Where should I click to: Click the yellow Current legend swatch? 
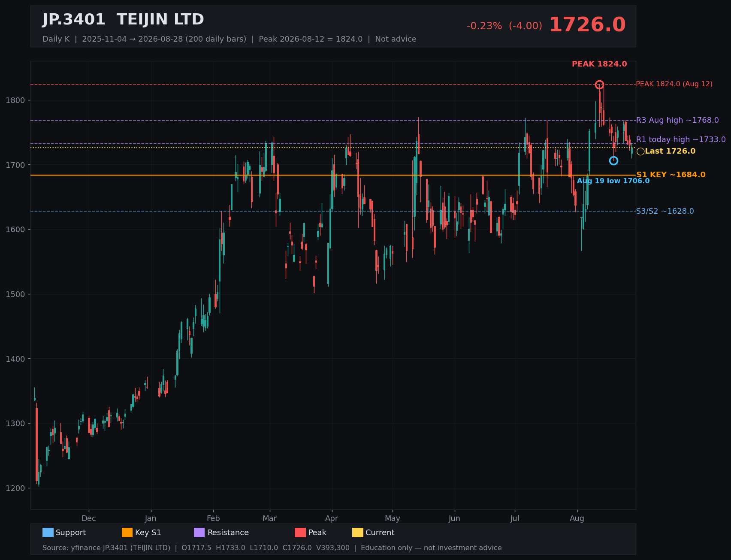click(x=358, y=533)
